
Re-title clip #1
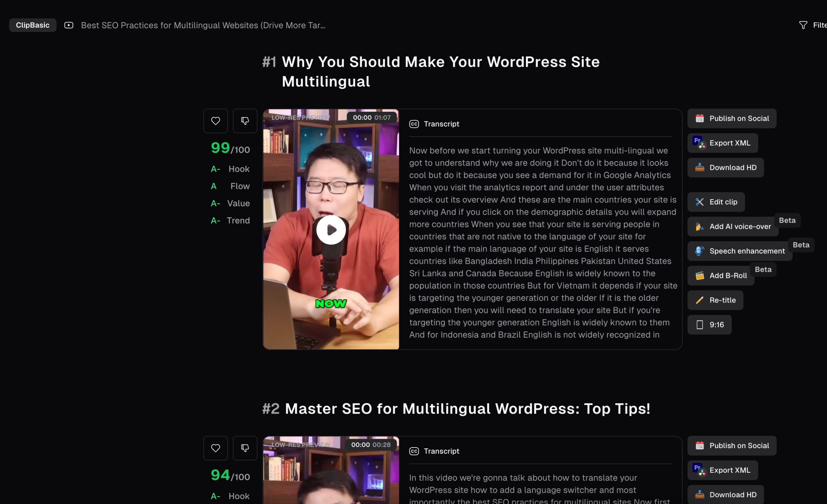[715, 300]
